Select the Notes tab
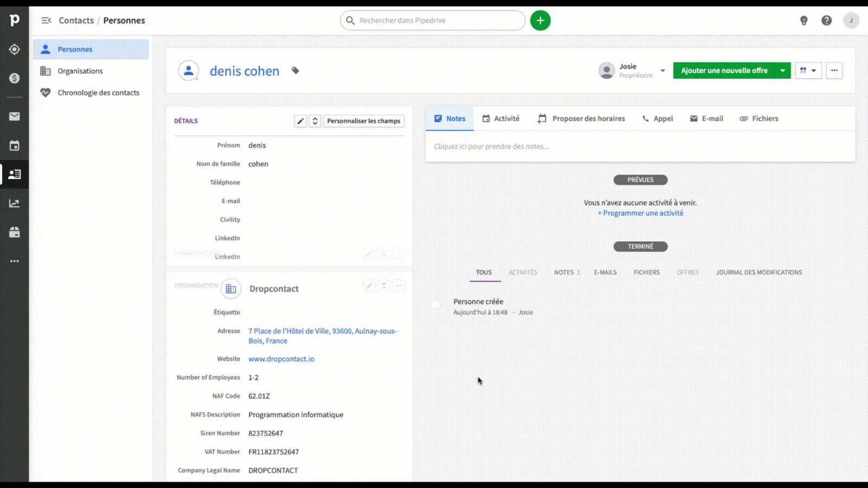Screen dimensions: 868x488 (450, 119)
